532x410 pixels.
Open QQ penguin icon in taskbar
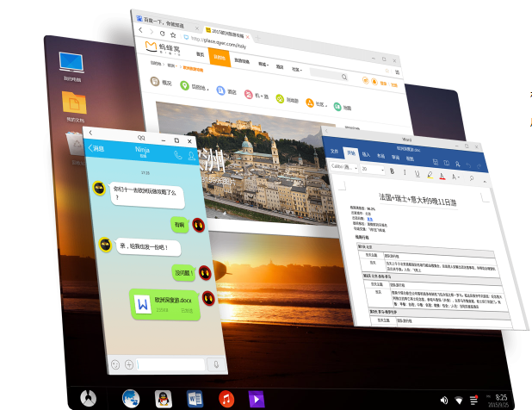point(164,399)
